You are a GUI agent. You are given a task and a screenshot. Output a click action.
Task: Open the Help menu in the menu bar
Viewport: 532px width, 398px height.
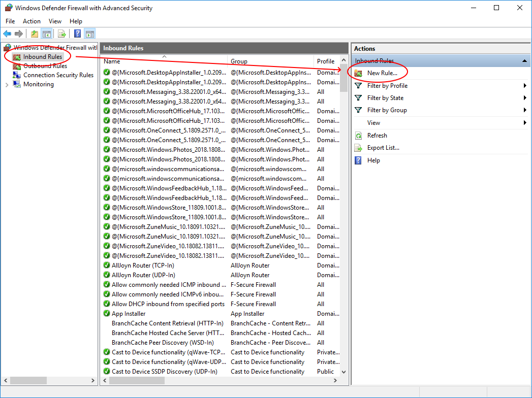click(x=76, y=21)
